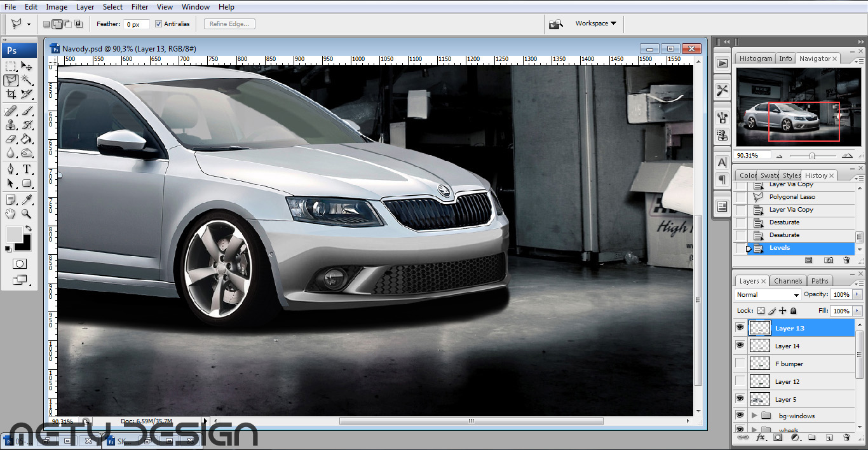This screenshot has height=450, width=868.
Task: Reset to default foreground and background colors
Action: (9, 248)
